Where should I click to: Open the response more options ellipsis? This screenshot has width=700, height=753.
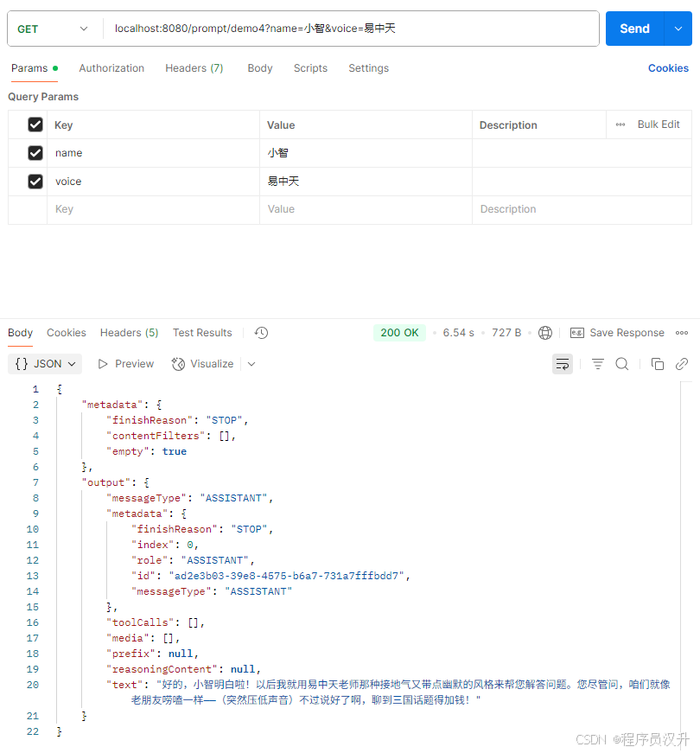coord(682,333)
